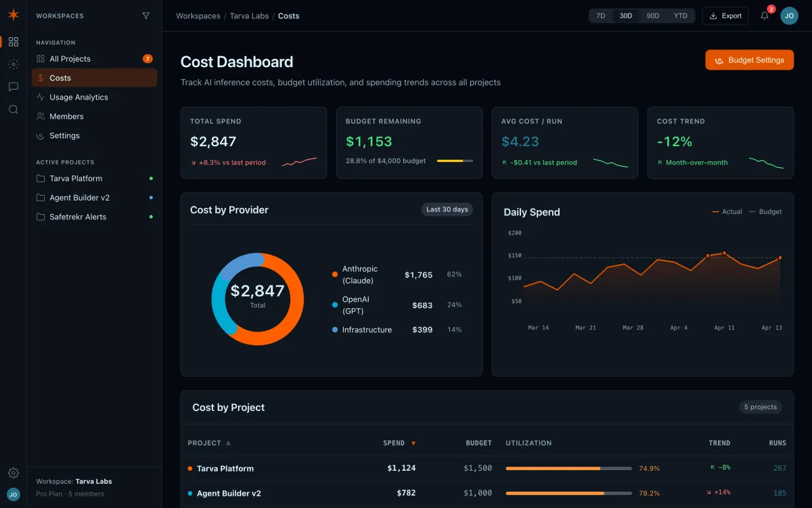Image resolution: width=812 pixels, height=508 pixels.
Task: Click the Export button
Action: point(725,16)
